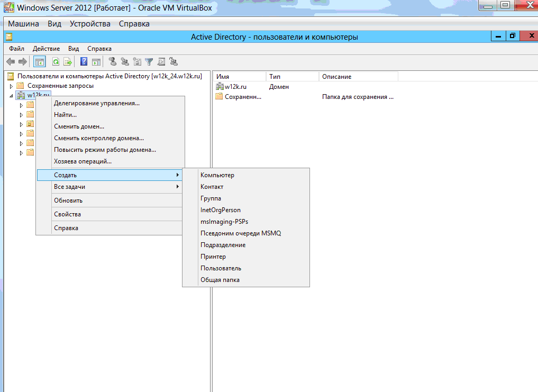Open the Создать submenu entry
The width and height of the screenshot is (538, 392).
(x=110, y=175)
